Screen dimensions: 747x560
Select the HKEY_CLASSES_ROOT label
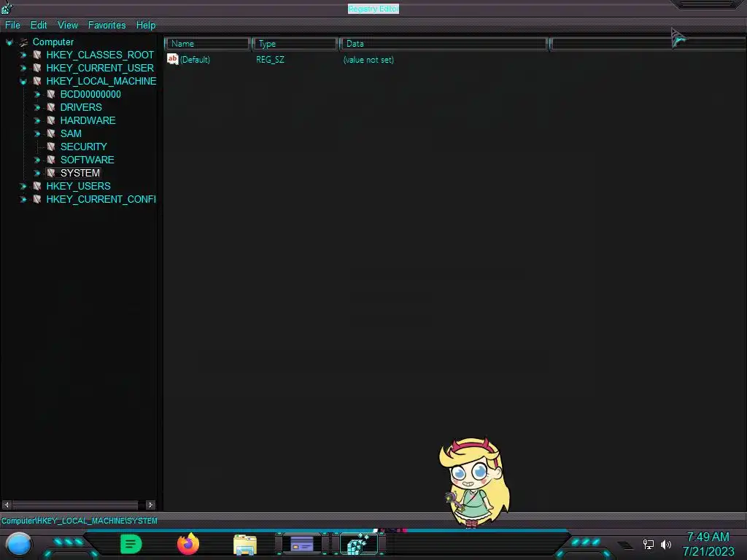pyautogui.click(x=100, y=55)
